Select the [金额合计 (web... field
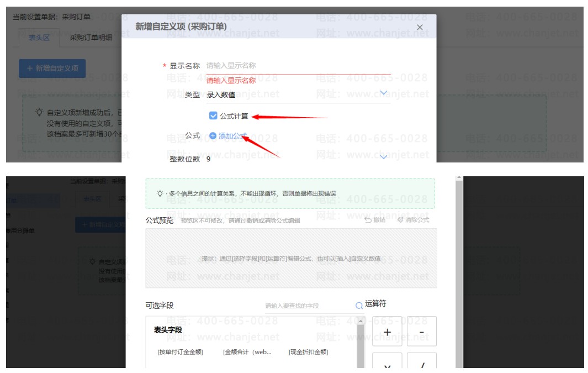The width and height of the screenshot is (588, 373). tap(247, 352)
